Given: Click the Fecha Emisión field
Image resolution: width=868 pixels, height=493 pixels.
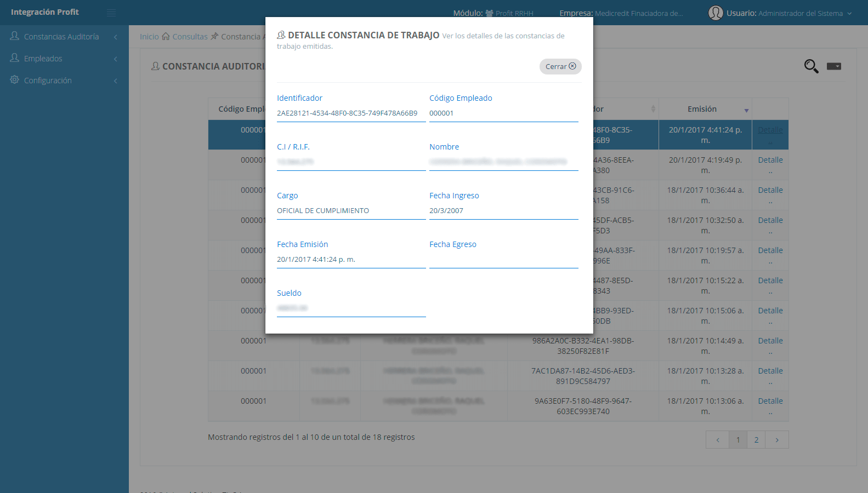Looking at the screenshot, I should point(351,260).
